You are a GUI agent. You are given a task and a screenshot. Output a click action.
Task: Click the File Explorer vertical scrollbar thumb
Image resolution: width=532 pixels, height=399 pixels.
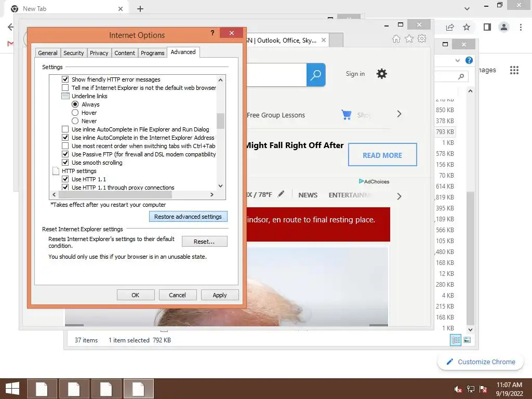click(x=470, y=258)
